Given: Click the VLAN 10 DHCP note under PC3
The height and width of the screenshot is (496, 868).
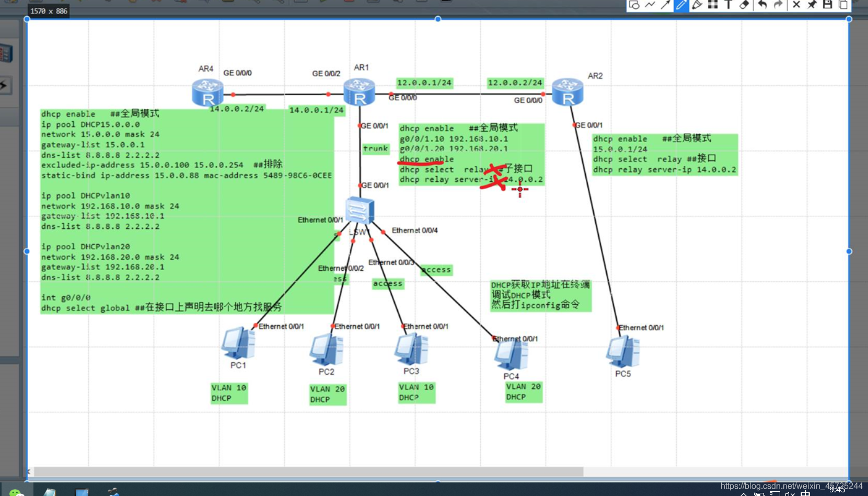Looking at the screenshot, I should 416,393.
